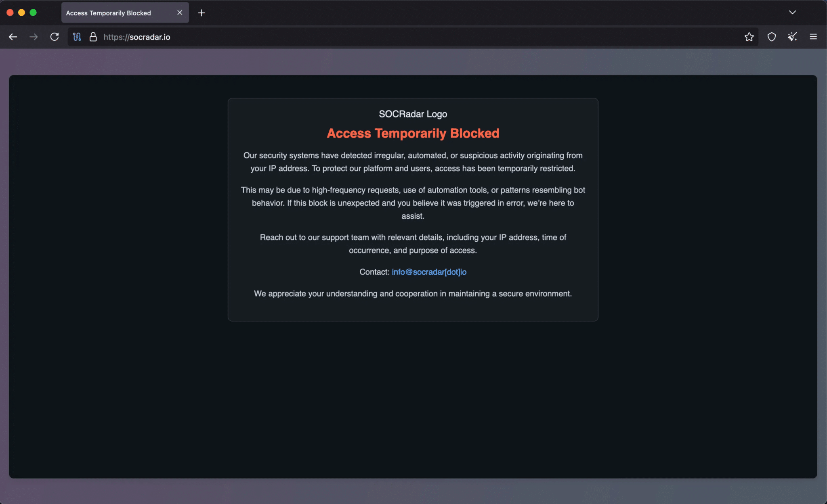Click the forward navigation arrow
This screenshot has width=827, height=504.
click(34, 37)
